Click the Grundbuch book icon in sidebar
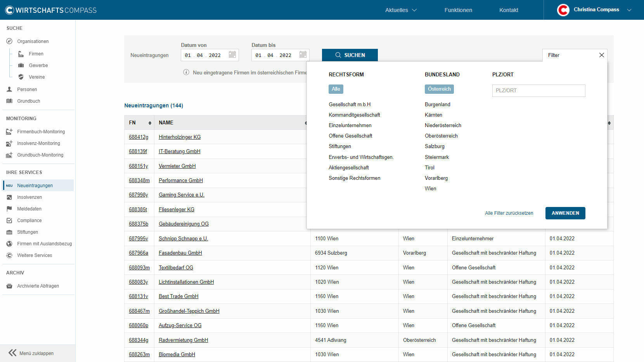The image size is (644, 362). pyautogui.click(x=9, y=101)
